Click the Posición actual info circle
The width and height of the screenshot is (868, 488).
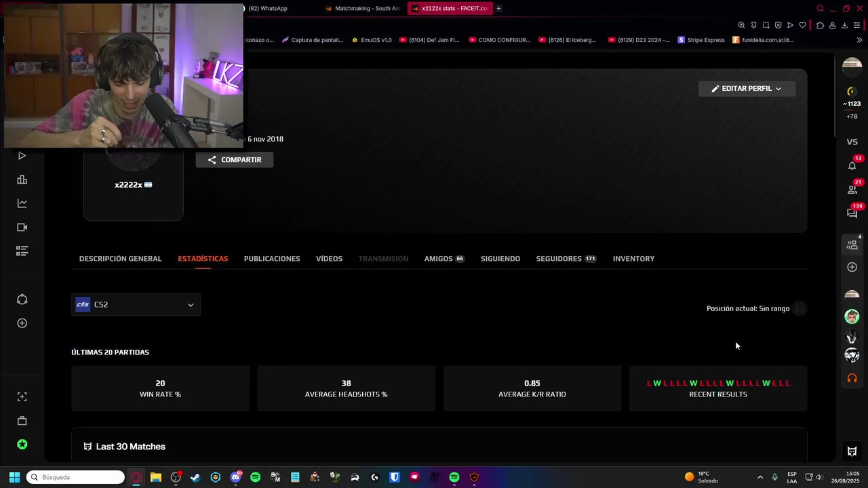[800, 309]
